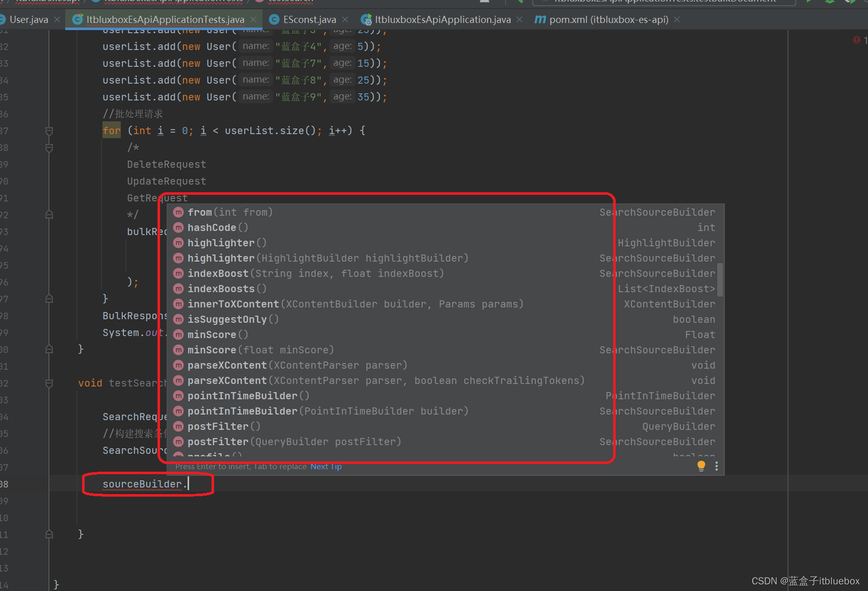Screen dimensions: 868x591
Task: Open the ItbluxboxEsApiApplication.java tab
Action: (442, 19)
